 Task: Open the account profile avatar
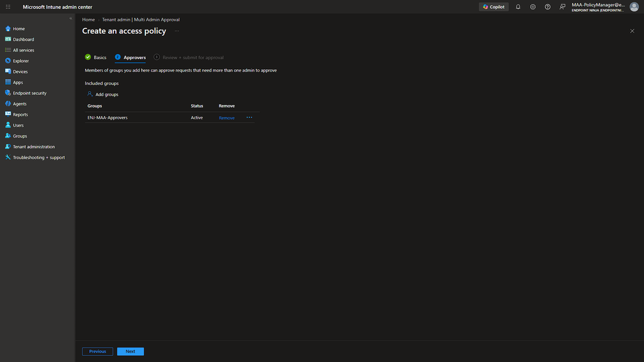[634, 7]
